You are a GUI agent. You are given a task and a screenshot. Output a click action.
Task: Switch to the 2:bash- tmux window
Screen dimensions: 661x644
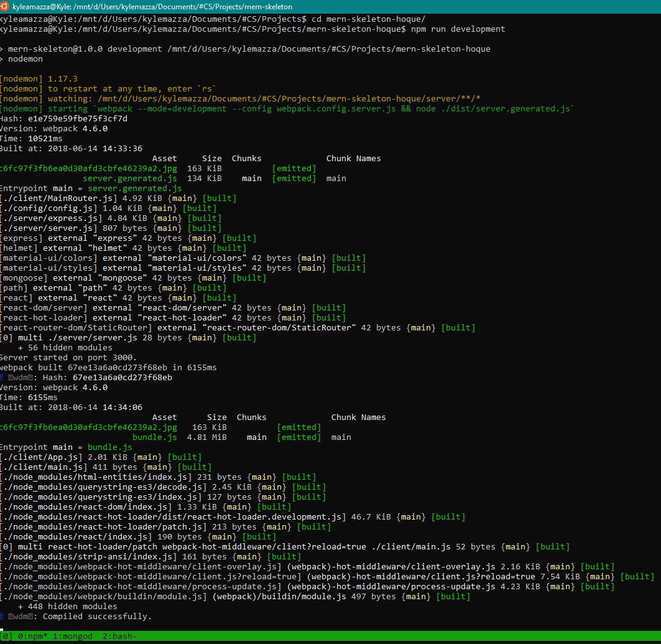point(119,636)
